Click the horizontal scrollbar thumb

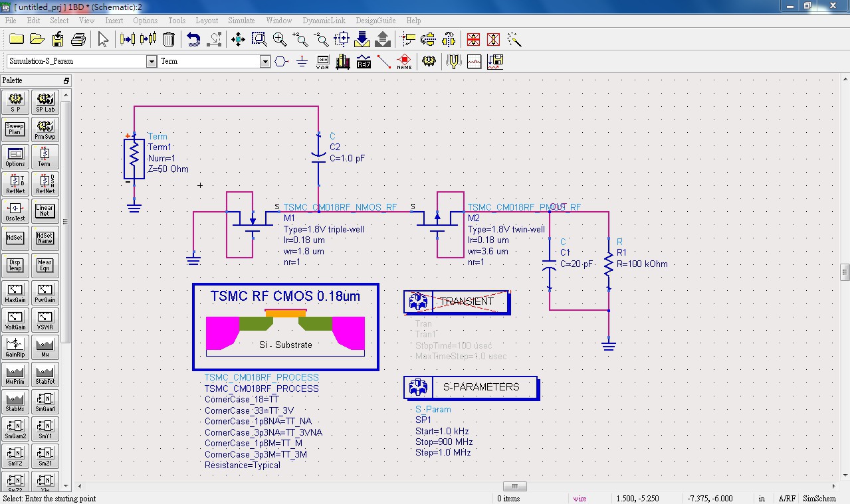pos(514,486)
